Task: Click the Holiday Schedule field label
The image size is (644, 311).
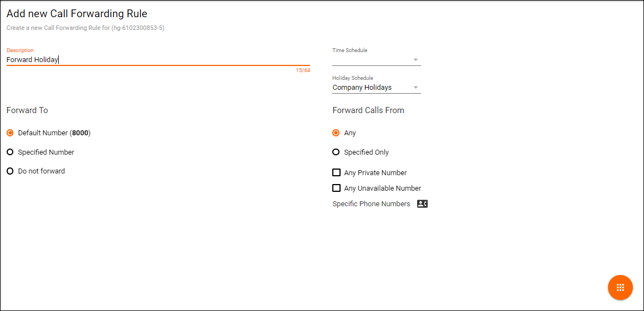Action: coord(353,78)
